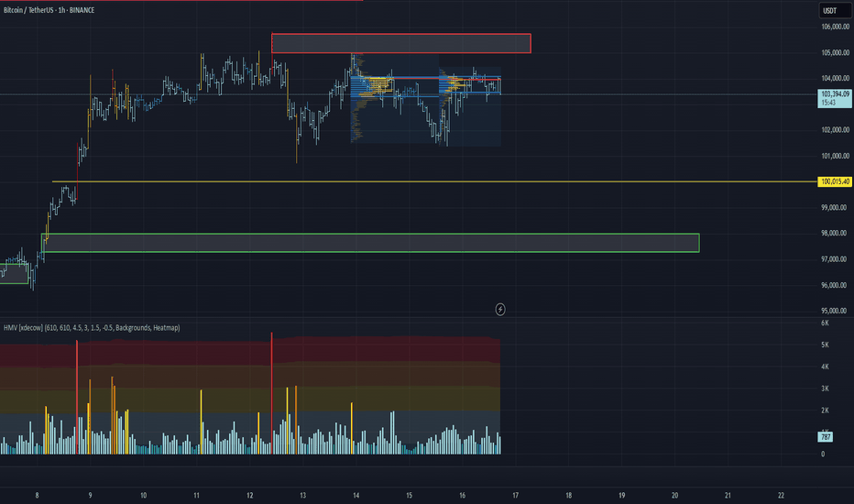Select the HMV [xdecow] indicator legend
The width and height of the screenshot is (854, 504).
92,327
